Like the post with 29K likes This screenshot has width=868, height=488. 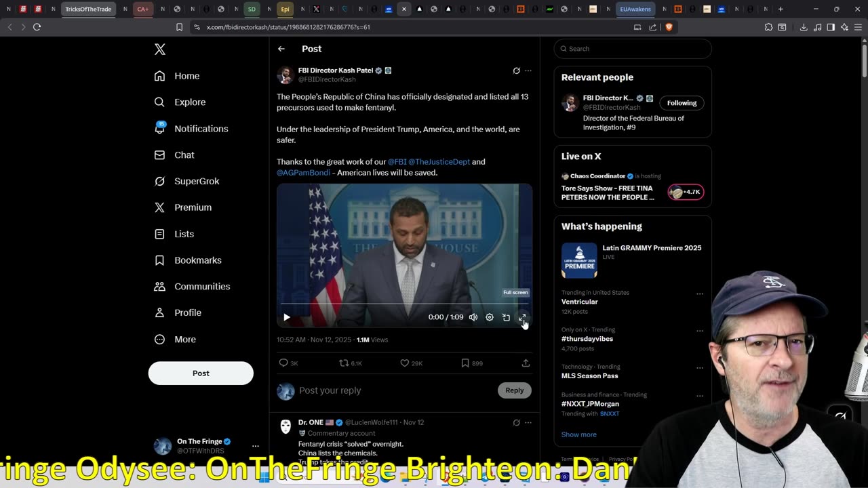coord(411,363)
